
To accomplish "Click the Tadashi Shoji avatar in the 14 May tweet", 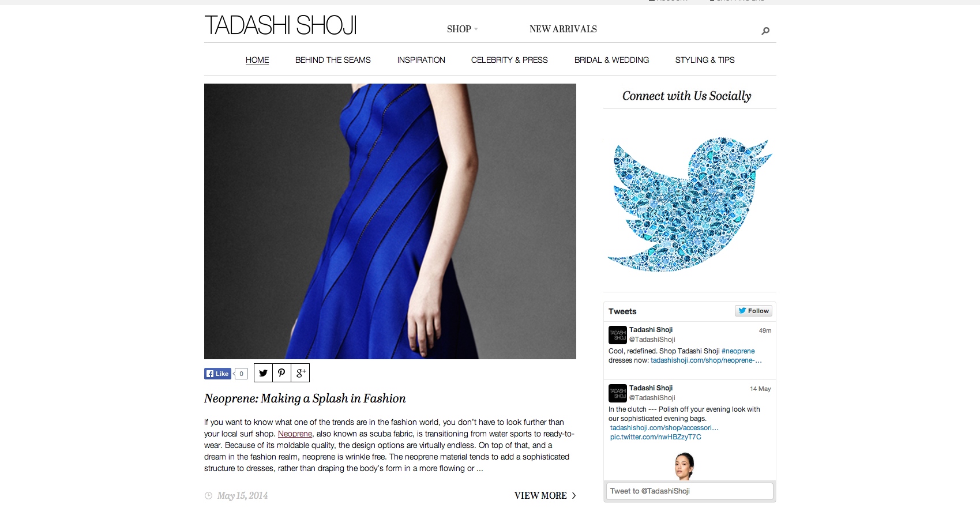I will click(x=618, y=393).
